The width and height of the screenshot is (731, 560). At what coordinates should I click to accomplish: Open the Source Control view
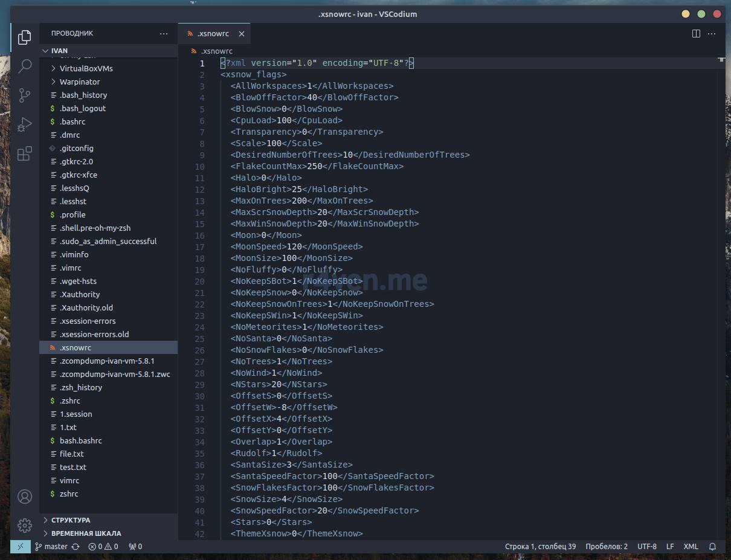point(25,95)
